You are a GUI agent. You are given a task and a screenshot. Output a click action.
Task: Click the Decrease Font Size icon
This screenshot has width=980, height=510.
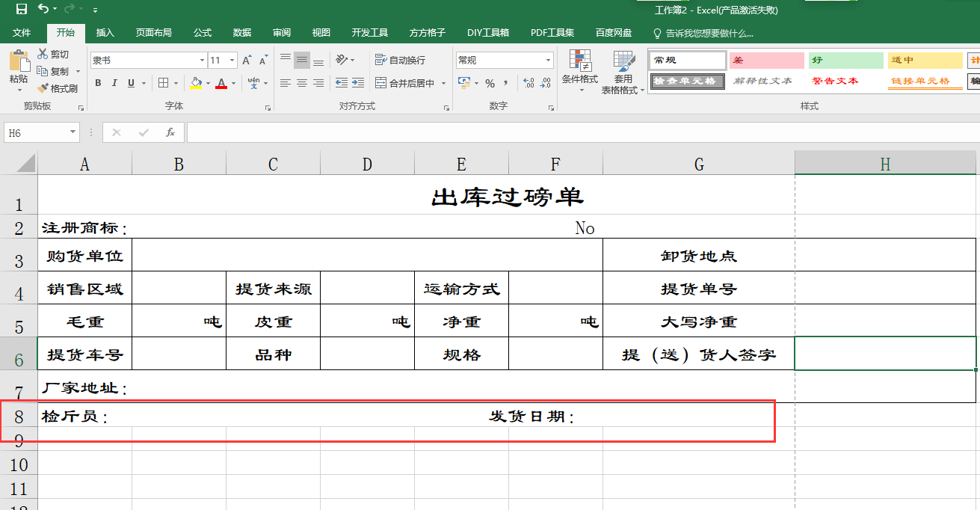(264, 61)
